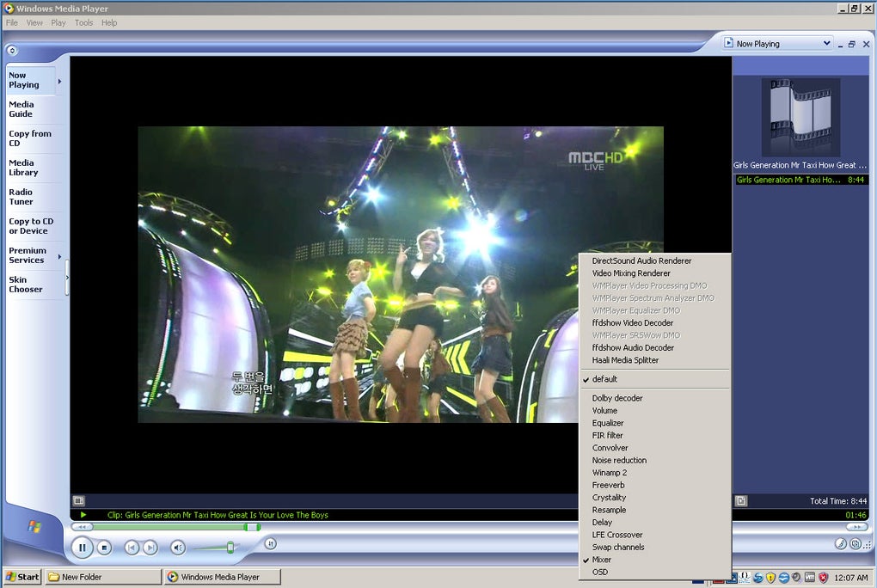
Task: Click the red shield tray icon
Action: coord(823,578)
